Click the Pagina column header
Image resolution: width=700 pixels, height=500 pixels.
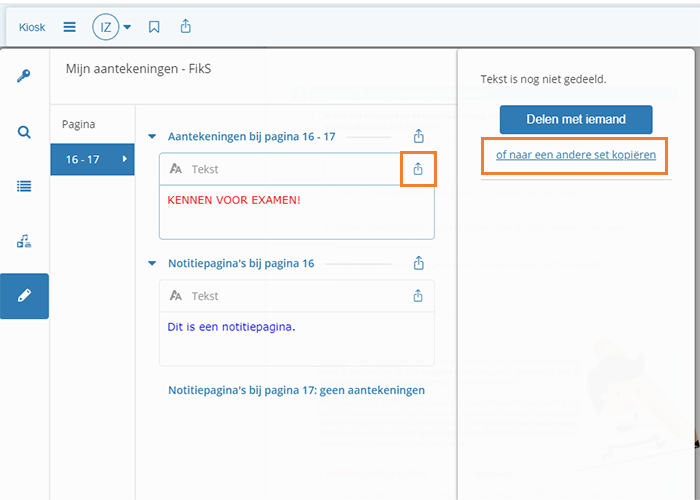tap(79, 124)
